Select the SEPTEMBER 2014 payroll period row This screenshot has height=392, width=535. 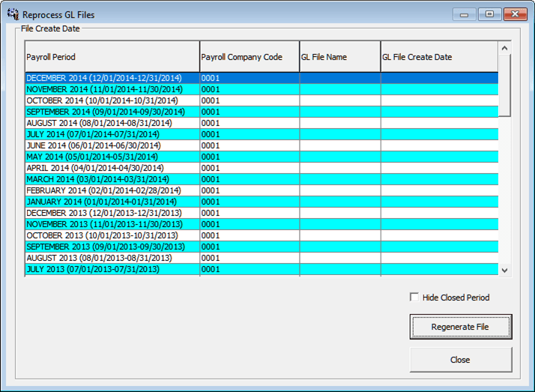tap(262, 112)
